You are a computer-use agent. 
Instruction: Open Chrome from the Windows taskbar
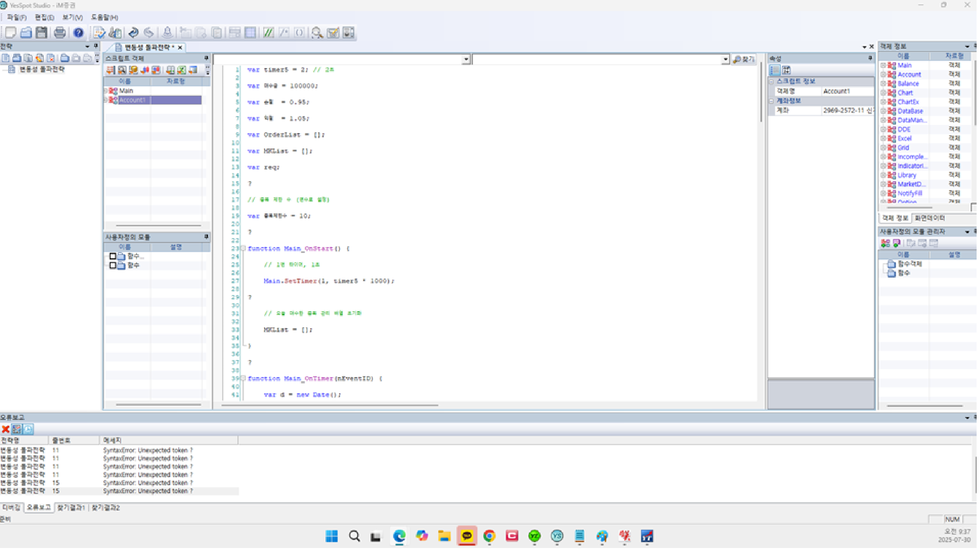coord(489,536)
